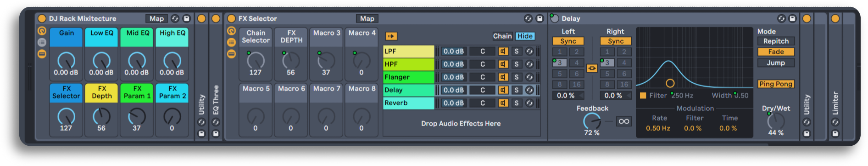Click the Macro 3 knob
868x166 pixels.
326,60
